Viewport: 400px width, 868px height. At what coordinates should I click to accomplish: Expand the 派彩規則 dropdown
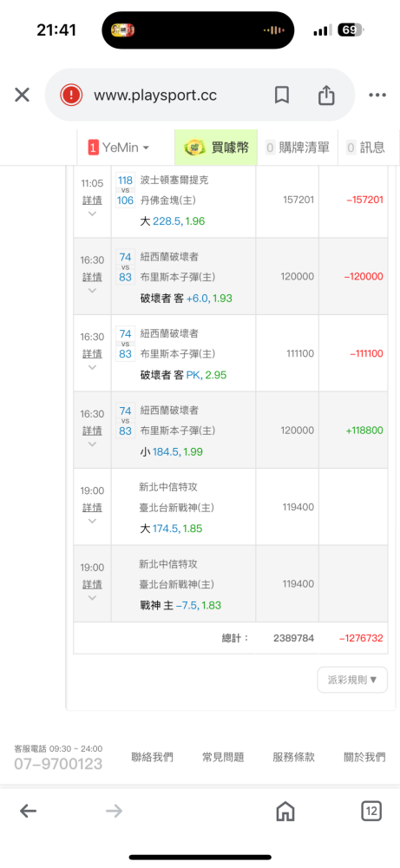pyautogui.click(x=352, y=680)
